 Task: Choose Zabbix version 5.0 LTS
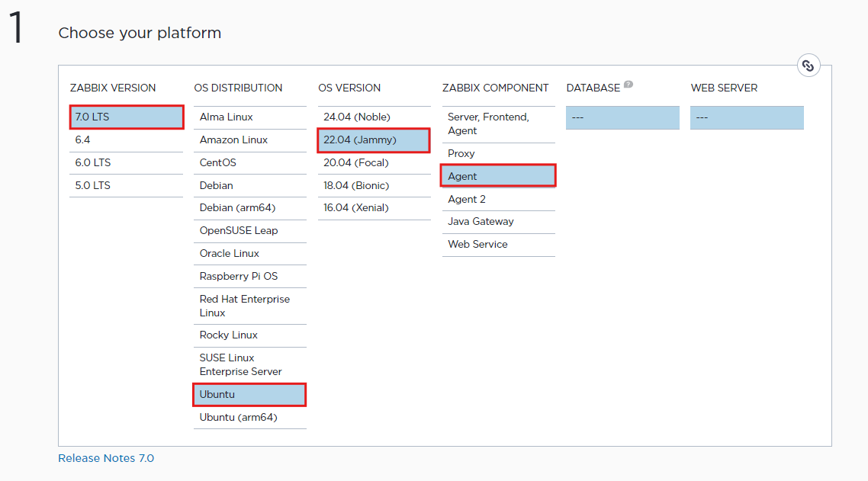[x=126, y=185]
